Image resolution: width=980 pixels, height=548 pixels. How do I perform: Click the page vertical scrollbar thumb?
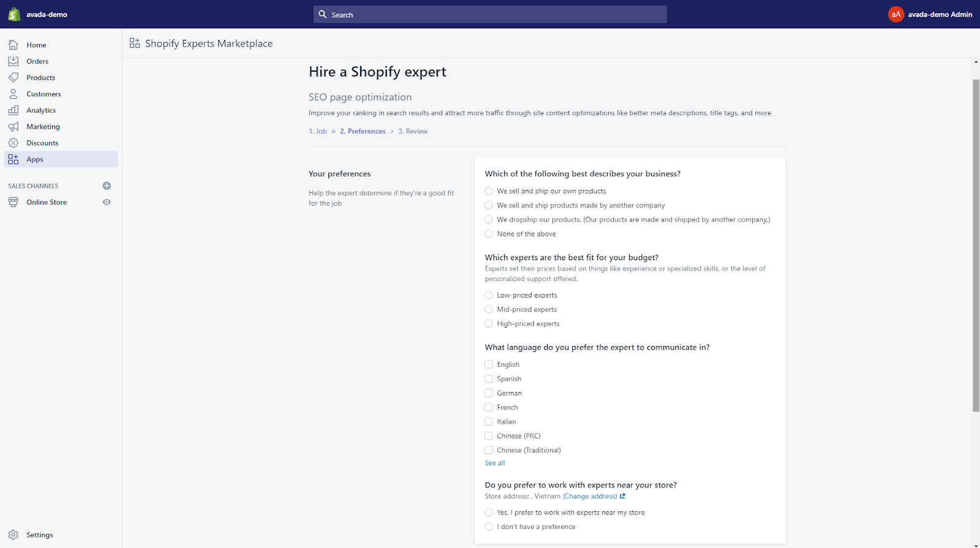coord(976,245)
